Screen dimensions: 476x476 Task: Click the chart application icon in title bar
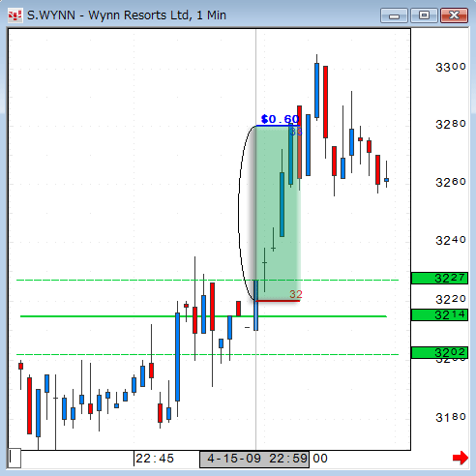tap(15, 15)
